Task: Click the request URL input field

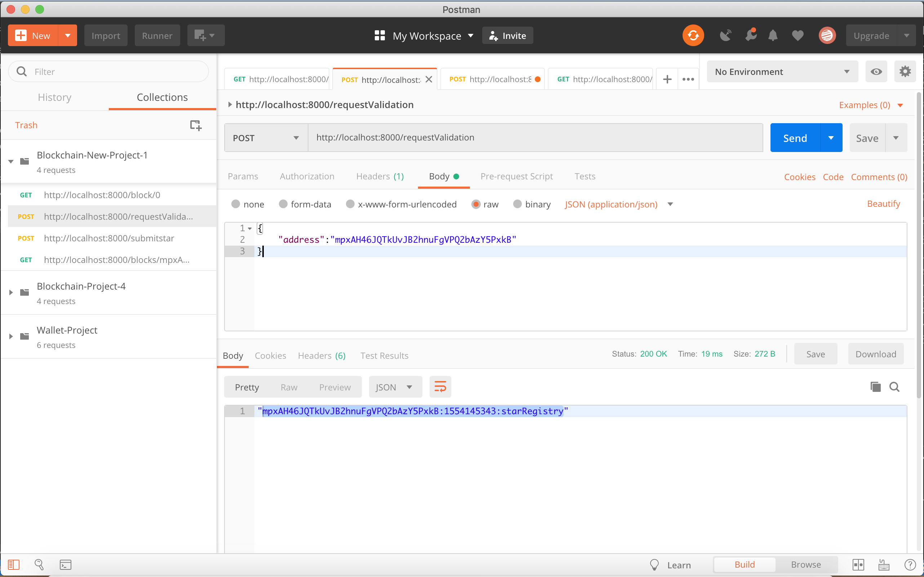Action: point(534,138)
